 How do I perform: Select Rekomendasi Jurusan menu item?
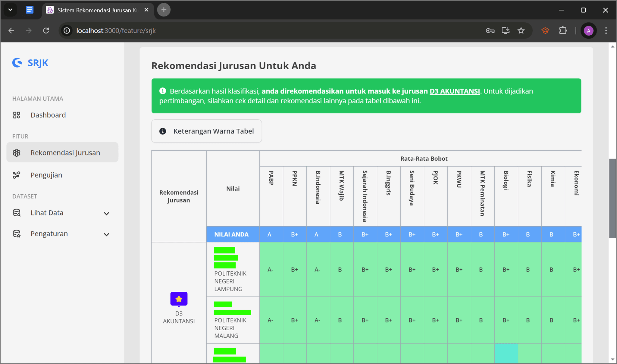[62, 152]
